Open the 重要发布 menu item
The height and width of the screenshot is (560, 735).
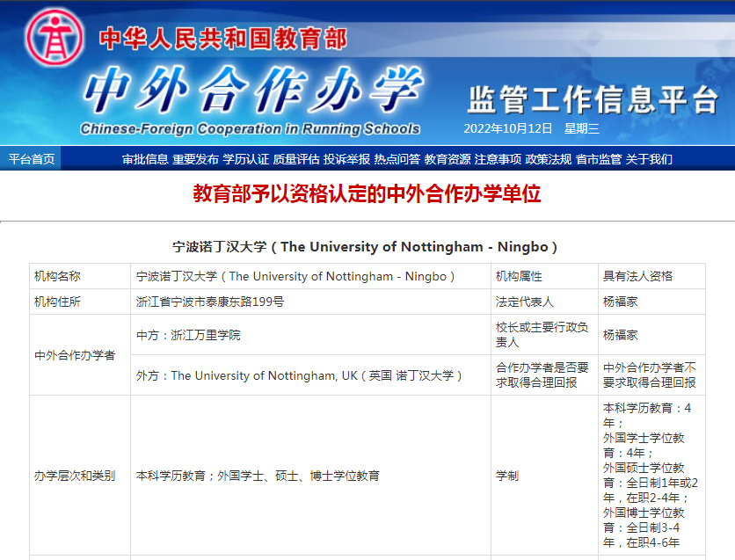195,159
